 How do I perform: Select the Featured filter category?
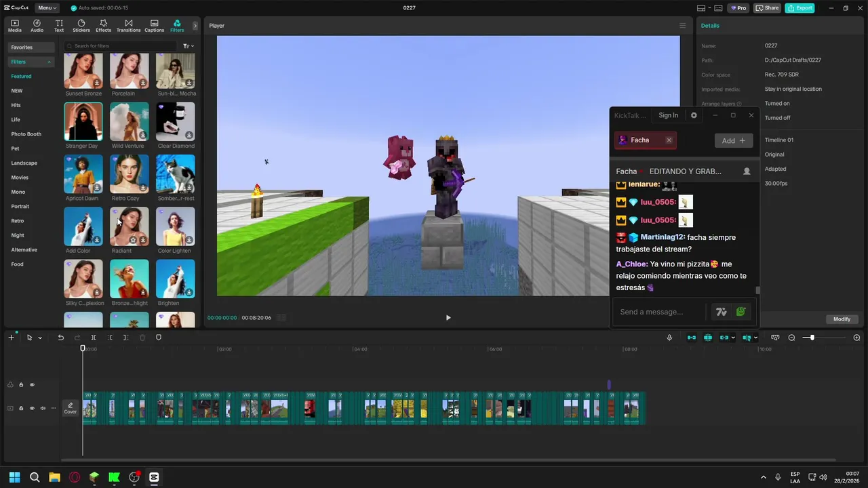tap(21, 76)
